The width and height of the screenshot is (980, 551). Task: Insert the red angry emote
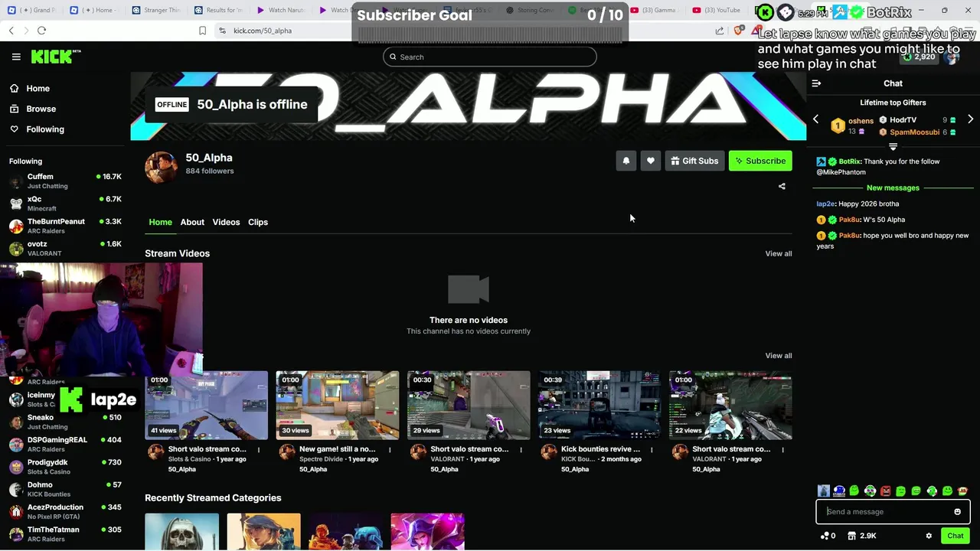click(x=885, y=491)
